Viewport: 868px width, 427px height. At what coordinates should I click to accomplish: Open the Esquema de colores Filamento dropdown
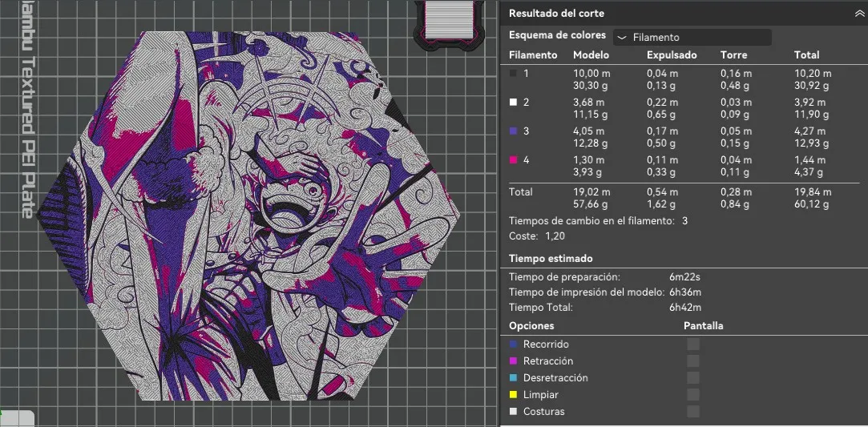point(692,38)
